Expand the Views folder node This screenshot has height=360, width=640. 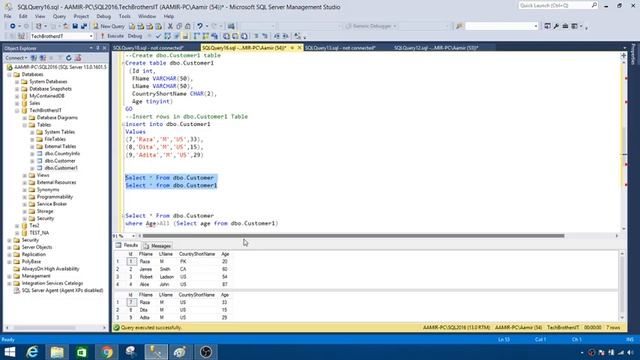pos(25,176)
